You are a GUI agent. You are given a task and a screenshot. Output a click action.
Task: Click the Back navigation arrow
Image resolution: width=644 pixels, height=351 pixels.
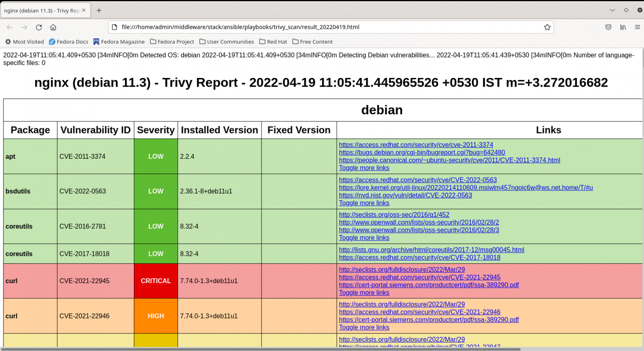(x=10, y=27)
